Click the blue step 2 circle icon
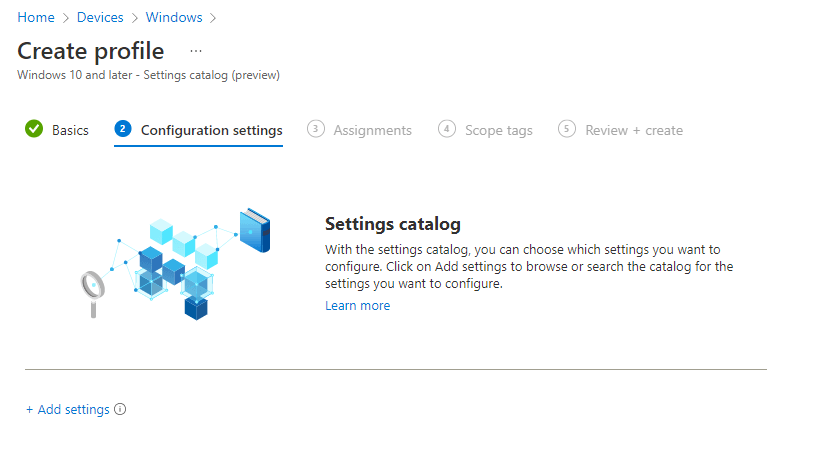840x473 pixels. pyautogui.click(x=123, y=129)
